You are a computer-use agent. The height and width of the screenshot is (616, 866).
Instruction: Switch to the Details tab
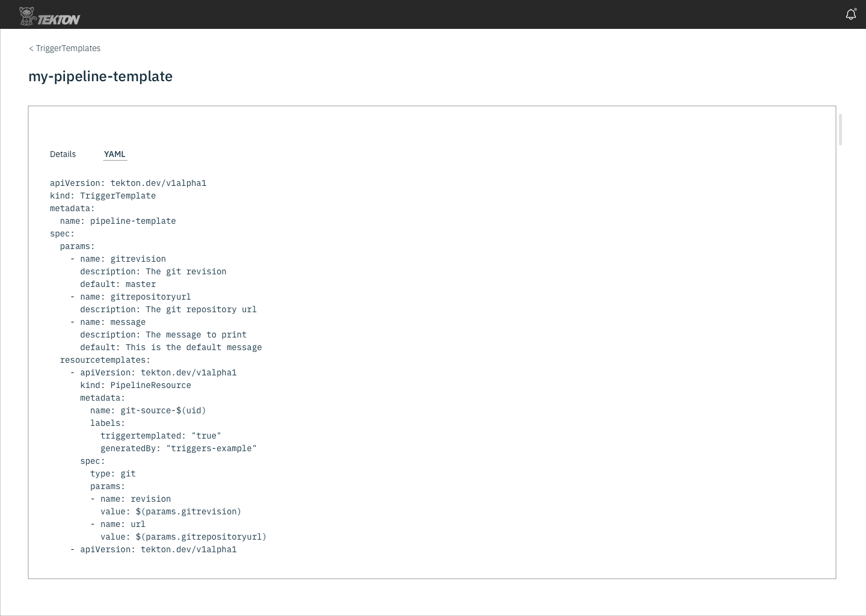(63, 154)
